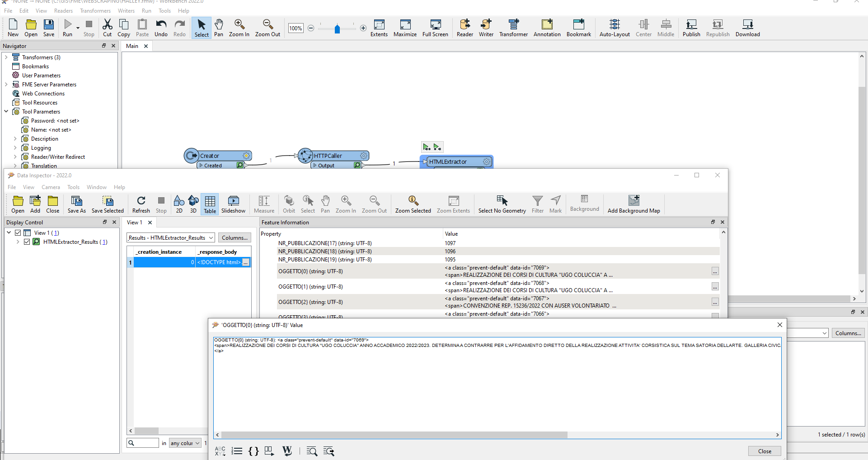Screen dimensions: 868x460
Task: Click Zoom Out in Workbench toolbar
Action: (267, 28)
